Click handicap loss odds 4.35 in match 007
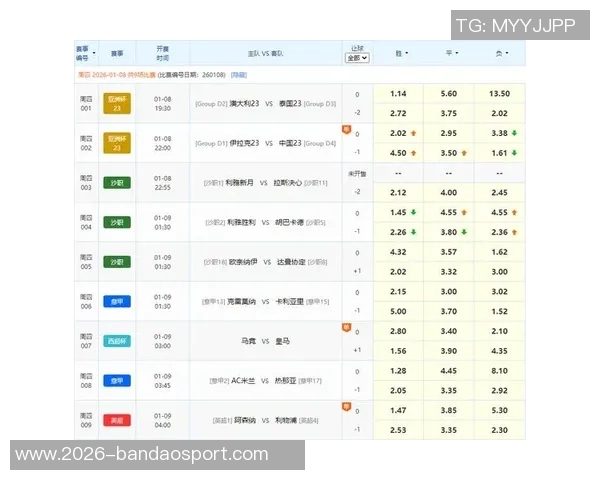The height and width of the screenshot is (480, 600). click(x=499, y=351)
